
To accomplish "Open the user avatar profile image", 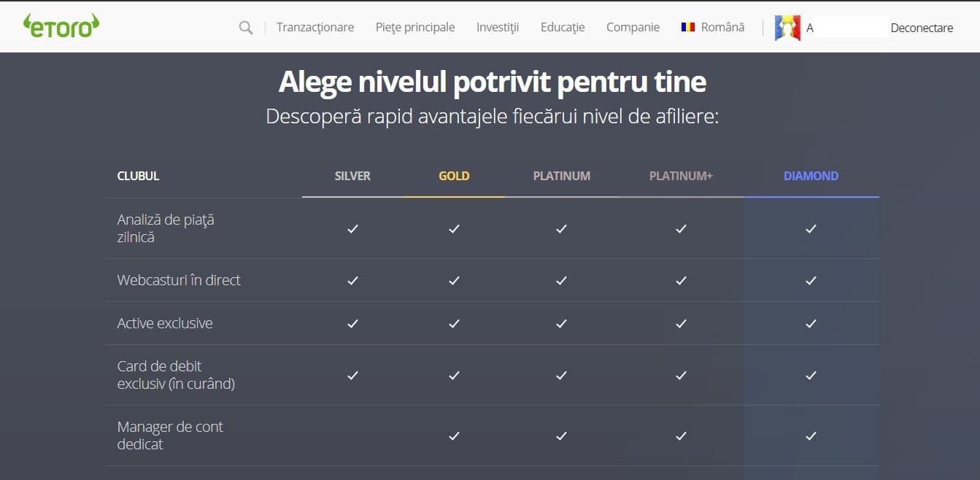I will click(786, 27).
